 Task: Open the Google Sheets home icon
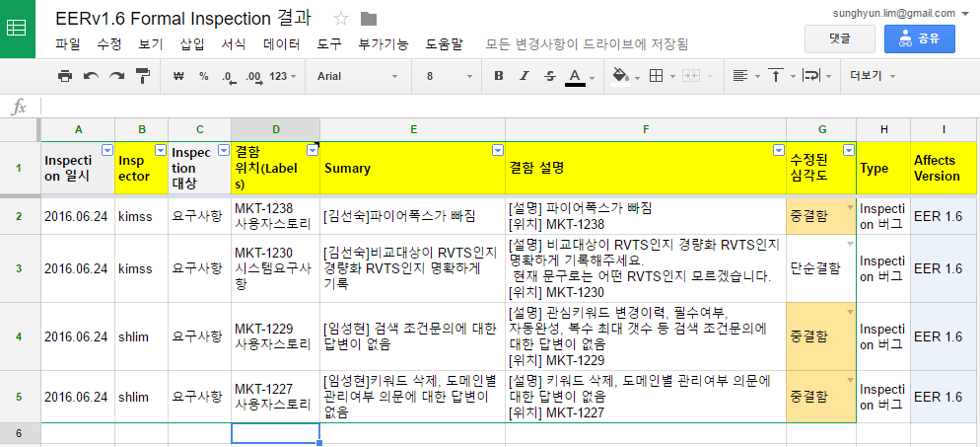coord(17,29)
